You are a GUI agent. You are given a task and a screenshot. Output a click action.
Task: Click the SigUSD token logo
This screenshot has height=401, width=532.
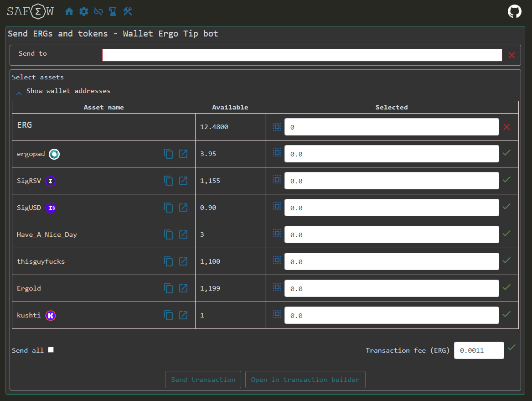tap(51, 208)
